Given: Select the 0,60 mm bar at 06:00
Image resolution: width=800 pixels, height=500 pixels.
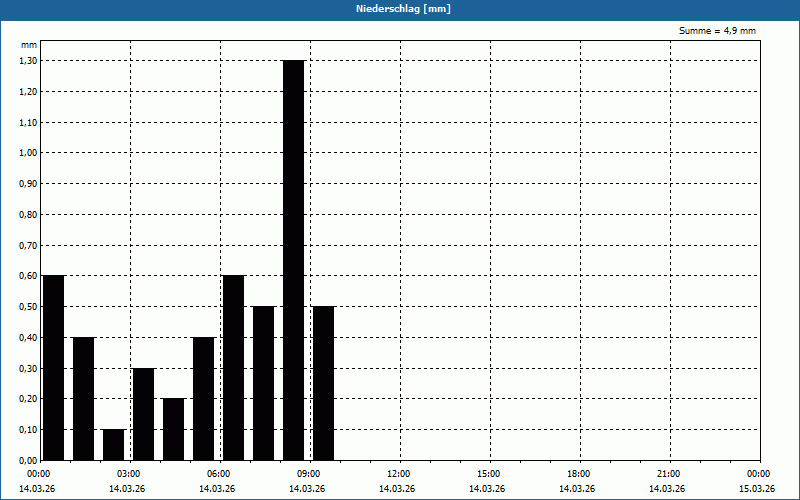Looking at the screenshot, I should pos(233,367).
